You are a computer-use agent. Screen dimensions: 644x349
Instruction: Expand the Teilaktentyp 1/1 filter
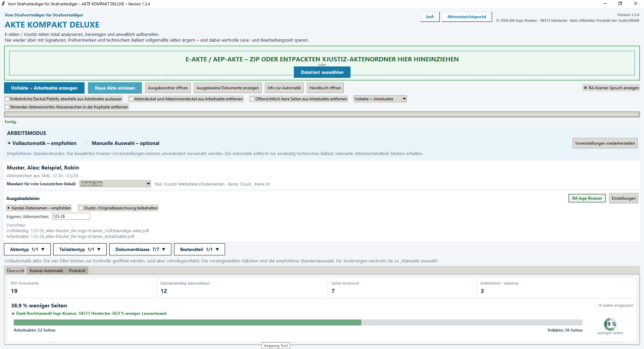(80, 249)
